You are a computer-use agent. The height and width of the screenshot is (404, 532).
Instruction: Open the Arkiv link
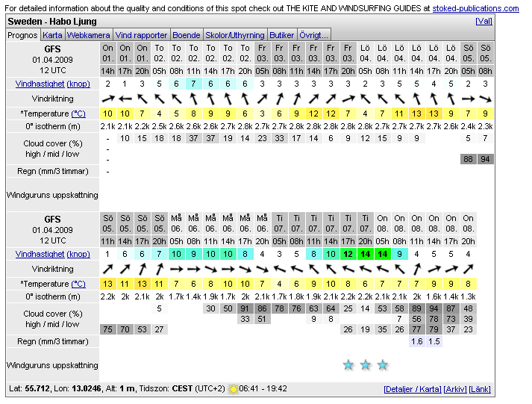[x=455, y=389]
